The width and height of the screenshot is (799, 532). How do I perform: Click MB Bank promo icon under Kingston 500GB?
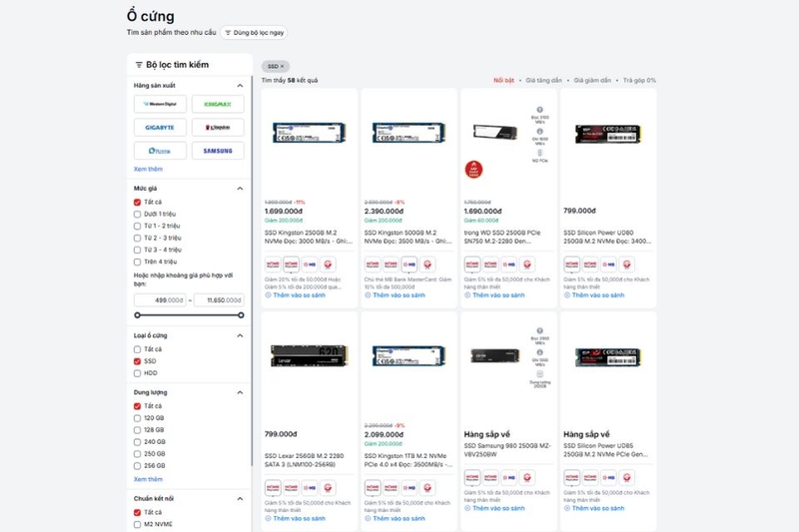pyautogui.click(x=409, y=265)
